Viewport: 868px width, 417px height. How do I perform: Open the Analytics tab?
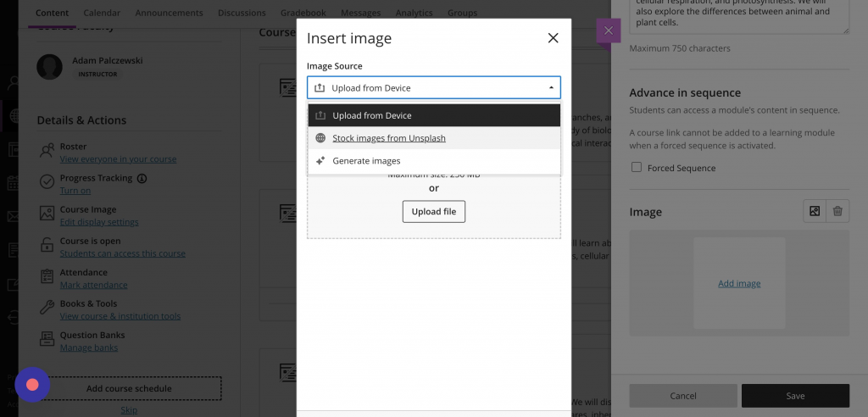click(x=414, y=13)
